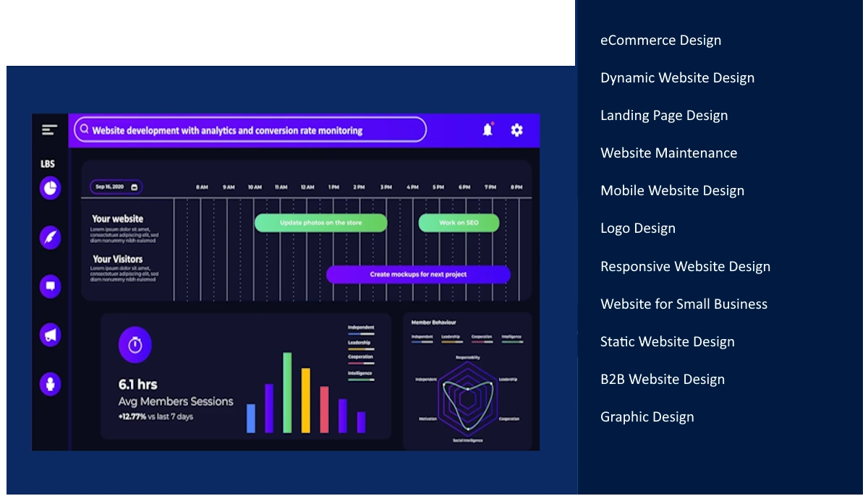Select the 'Update photos on the store' task
This screenshot has width=868, height=496.
[320, 223]
